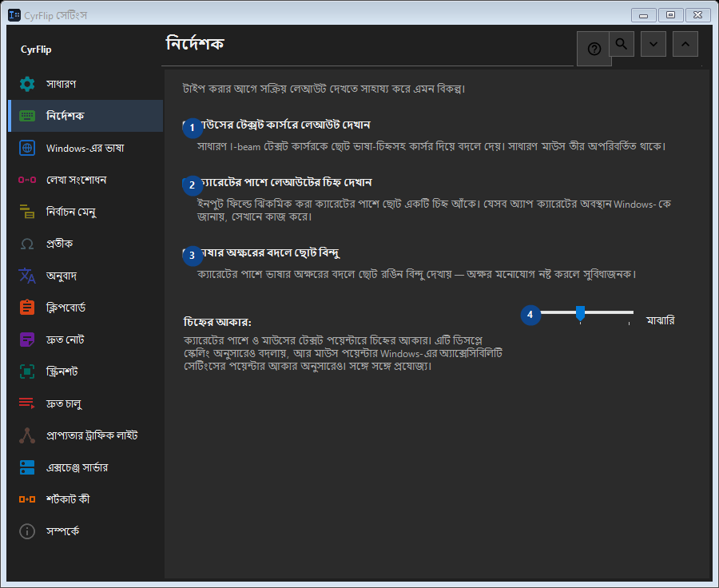Click the orange ক্লিপবোর্ড clipboard icon
Screen dimensions: 719x588
pos(27,308)
